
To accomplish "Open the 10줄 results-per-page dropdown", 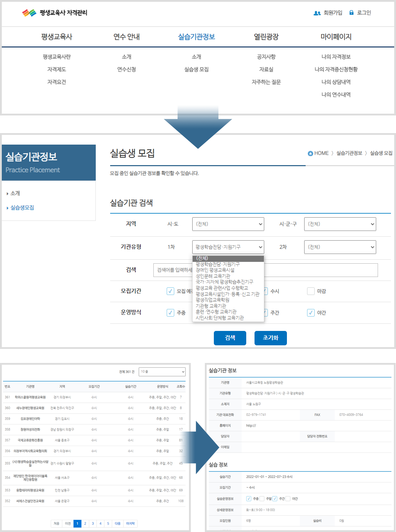I will [x=162, y=372].
